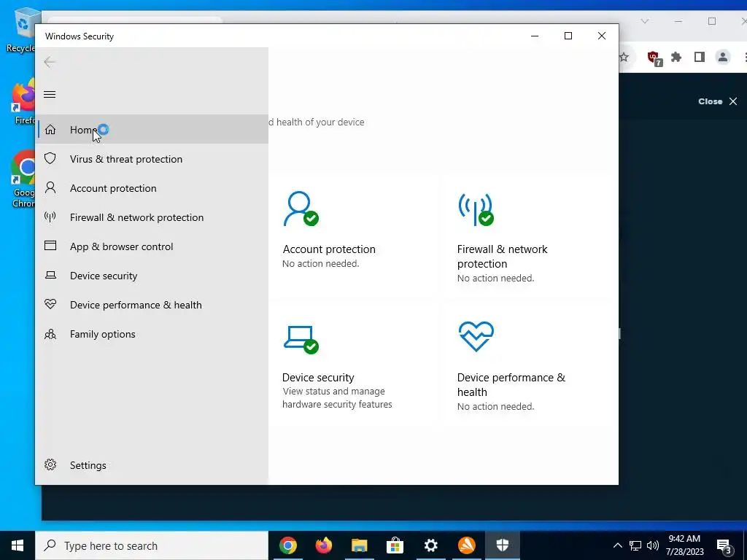Open Firewall & network tile antenna icon
Image resolution: width=747 pixels, height=560 pixels.
[x=476, y=209]
